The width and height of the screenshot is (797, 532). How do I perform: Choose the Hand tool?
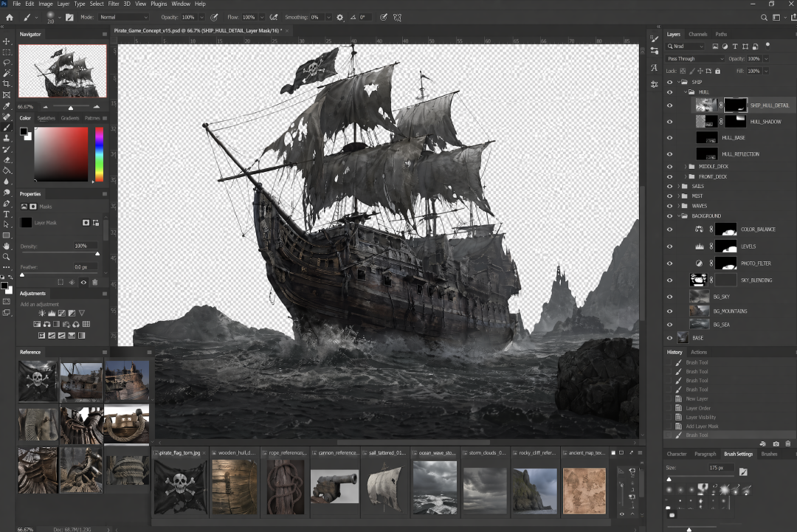click(7, 246)
